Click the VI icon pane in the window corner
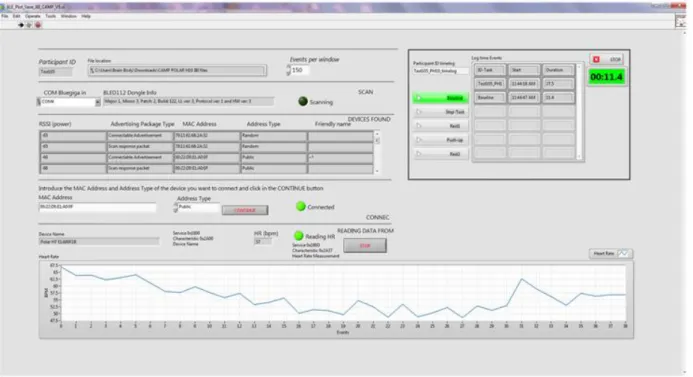 (x=680, y=21)
